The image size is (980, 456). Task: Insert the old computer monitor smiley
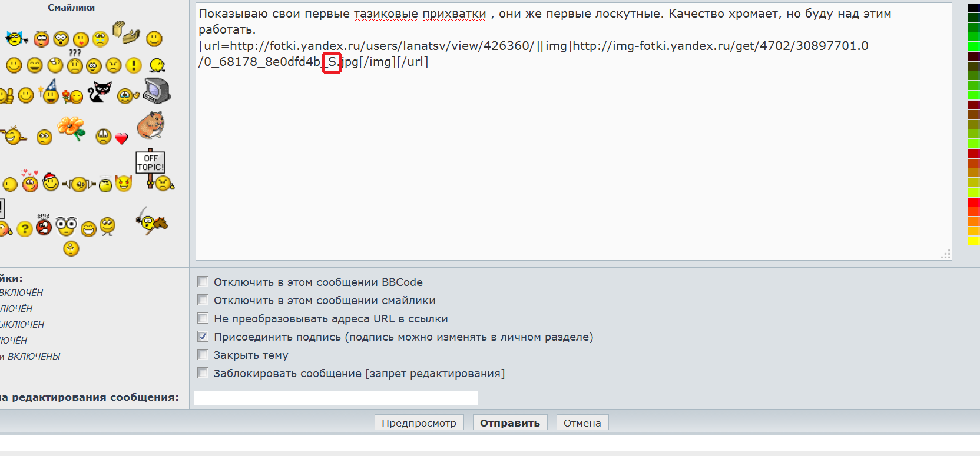pos(157,91)
